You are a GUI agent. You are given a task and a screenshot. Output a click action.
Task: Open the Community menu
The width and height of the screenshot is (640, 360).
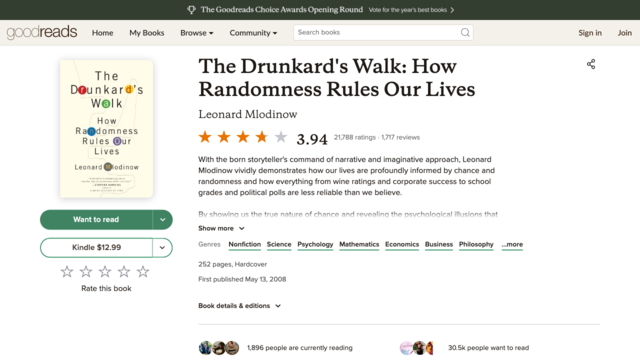click(x=253, y=33)
